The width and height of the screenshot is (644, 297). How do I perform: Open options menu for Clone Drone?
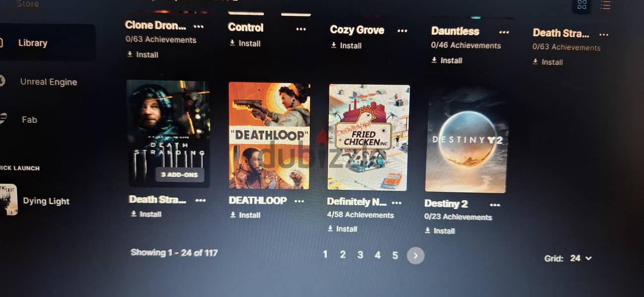tap(198, 26)
